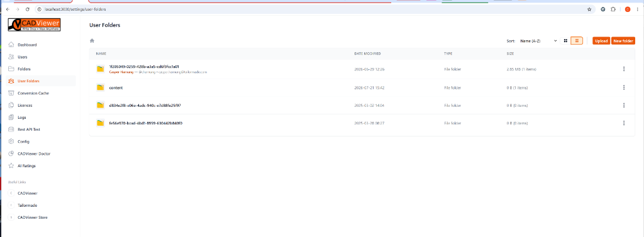The width and height of the screenshot is (644, 237).
Task: Click the 2026-07-21 15:42 date cell
Action: click(x=369, y=87)
